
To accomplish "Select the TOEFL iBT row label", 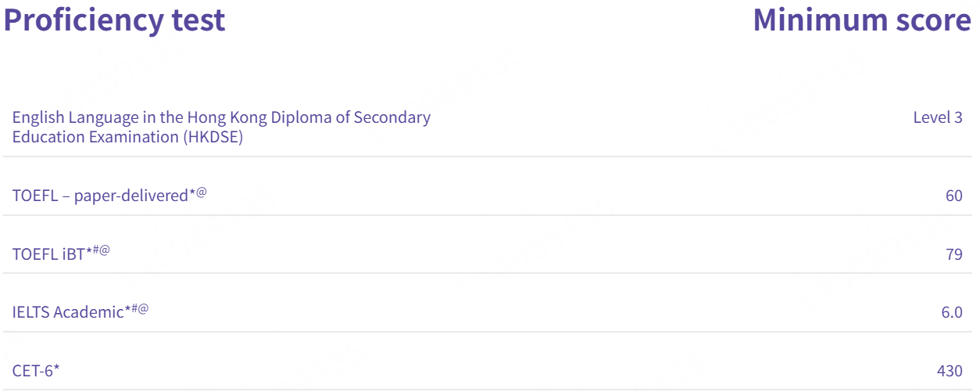I will (x=48, y=254).
